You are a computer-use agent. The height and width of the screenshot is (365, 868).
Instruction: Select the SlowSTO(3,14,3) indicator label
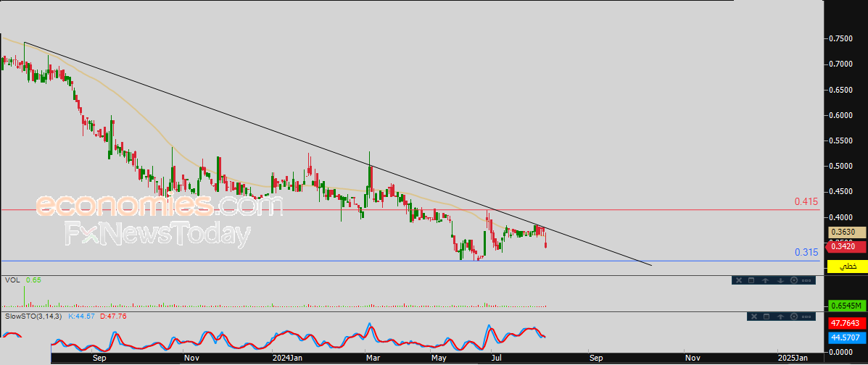34,316
